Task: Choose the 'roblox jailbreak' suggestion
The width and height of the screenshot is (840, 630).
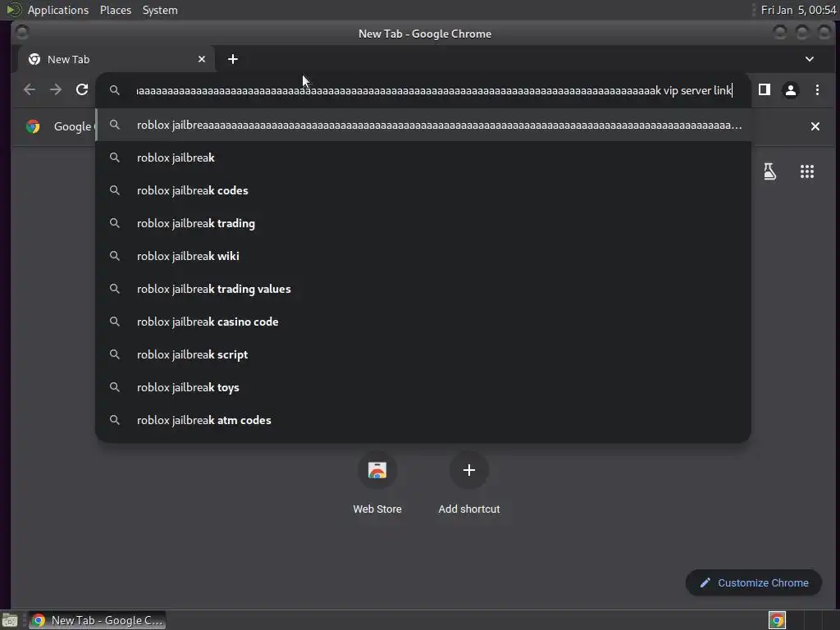Action: (x=424, y=158)
